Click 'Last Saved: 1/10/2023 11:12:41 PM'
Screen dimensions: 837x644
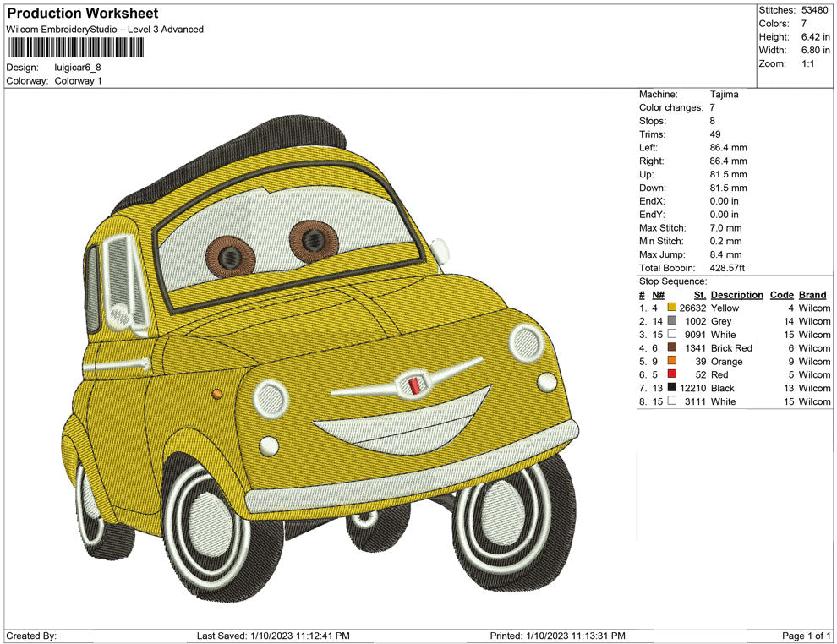273,636
